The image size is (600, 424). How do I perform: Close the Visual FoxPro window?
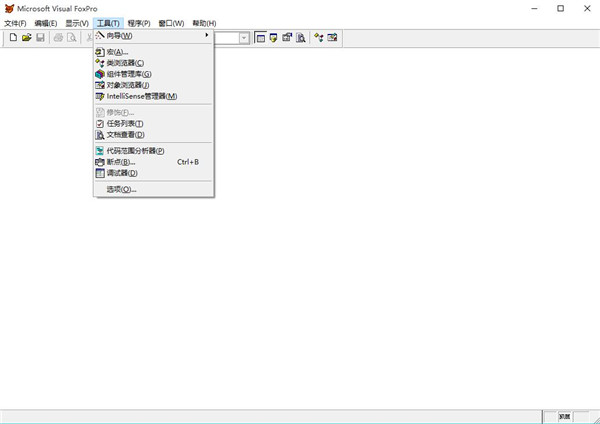[587, 8]
